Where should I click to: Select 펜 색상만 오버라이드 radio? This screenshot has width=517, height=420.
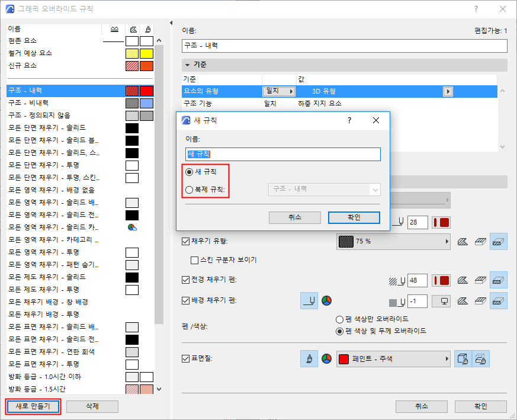339,319
